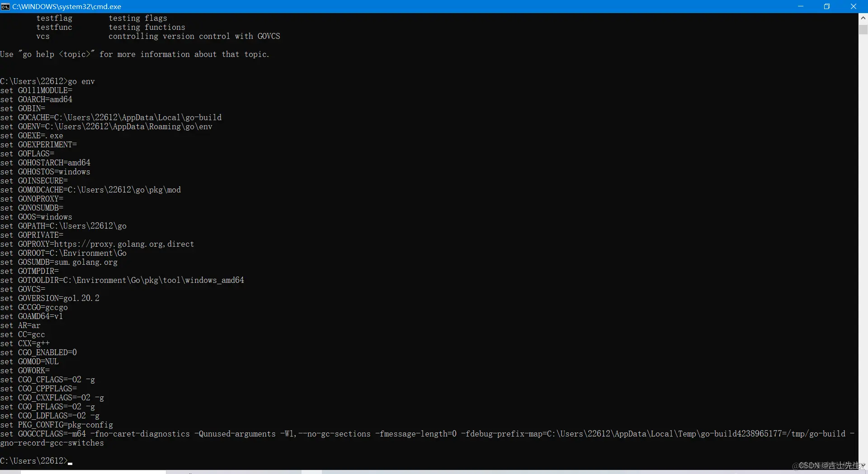Click the line 'set CXX=g++'
The width and height of the screenshot is (868, 474).
coord(25,343)
